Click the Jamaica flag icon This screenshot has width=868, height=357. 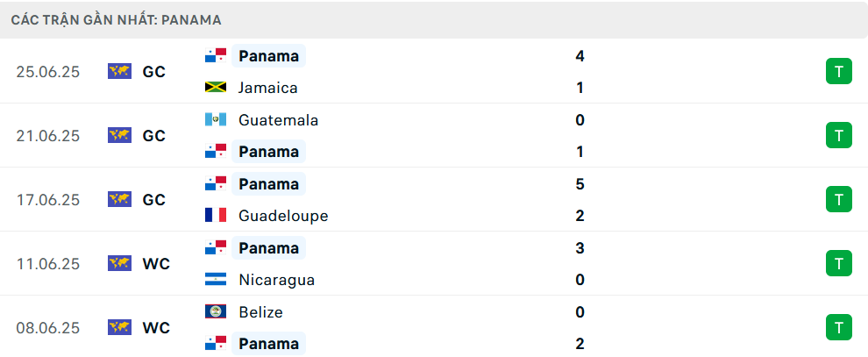(216, 88)
